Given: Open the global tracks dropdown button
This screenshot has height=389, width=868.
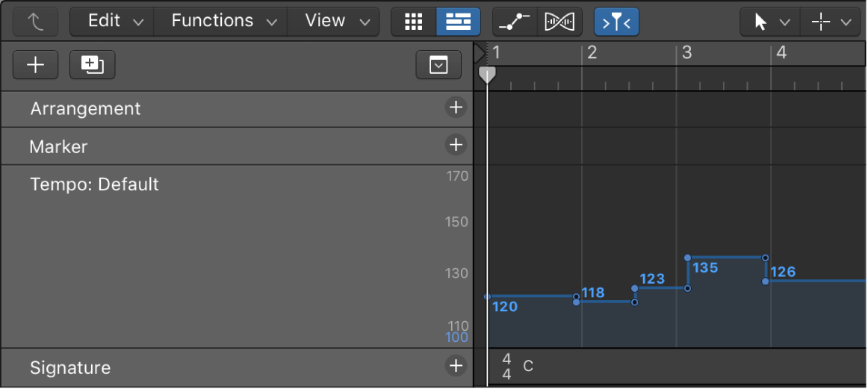Looking at the screenshot, I should tap(438, 65).
